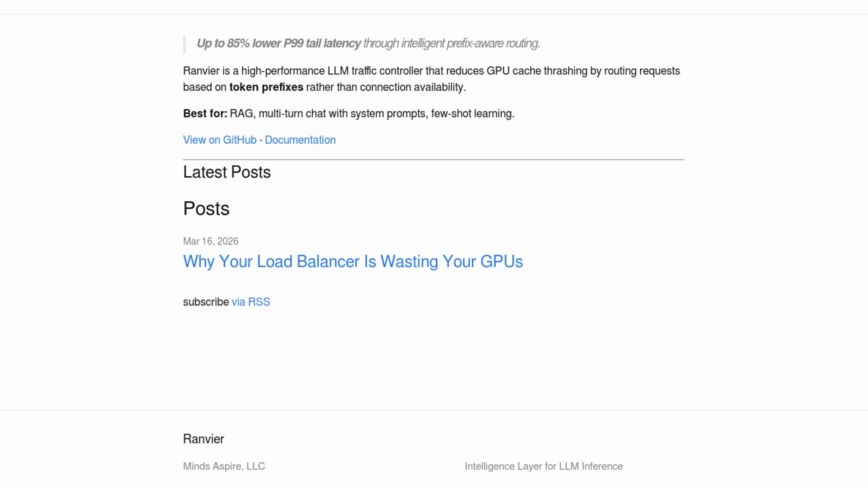This screenshot has height=488, width=868.
Task: Click the Mar 16, 2026 post date
Action: point(211,241)
